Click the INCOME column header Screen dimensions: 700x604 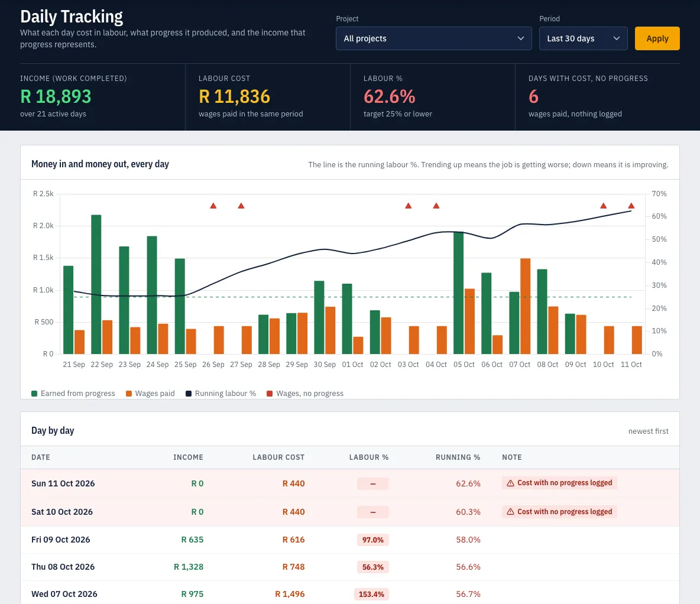pyautogui.click(x=188, y=457)
